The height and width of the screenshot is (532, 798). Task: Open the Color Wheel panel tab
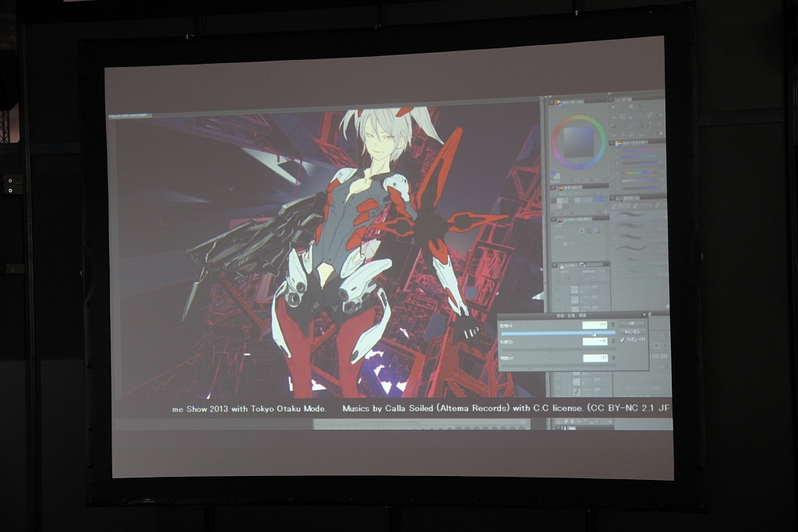(569, 103)
